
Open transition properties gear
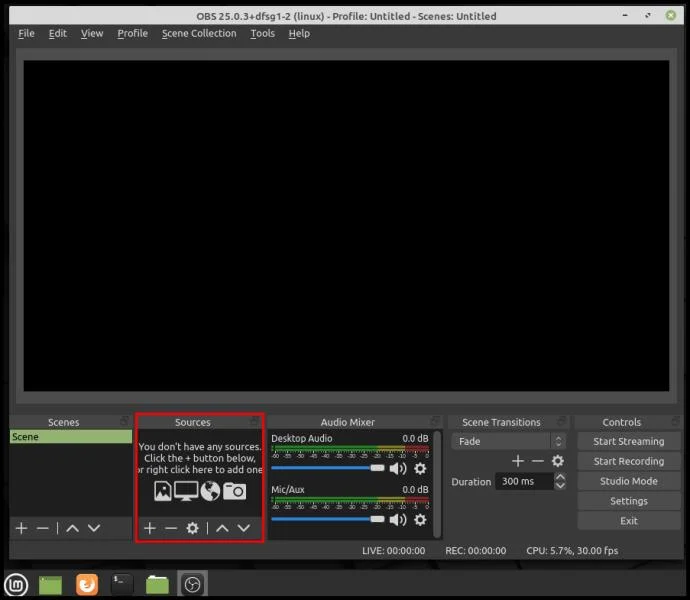point(558,461)
